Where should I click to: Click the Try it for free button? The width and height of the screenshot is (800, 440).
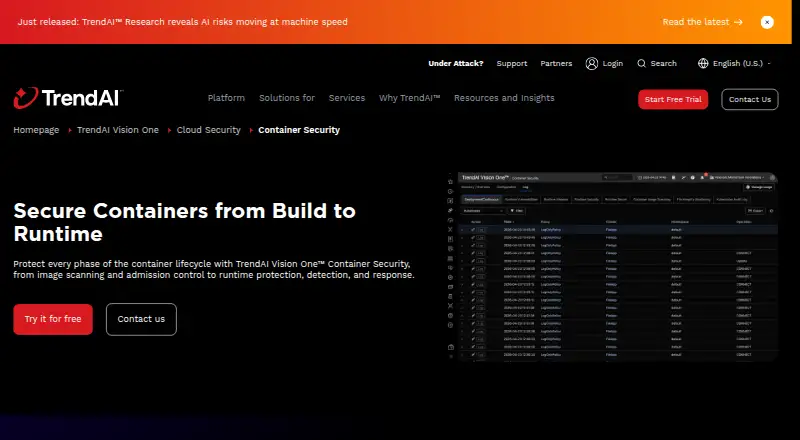[53, 319]
